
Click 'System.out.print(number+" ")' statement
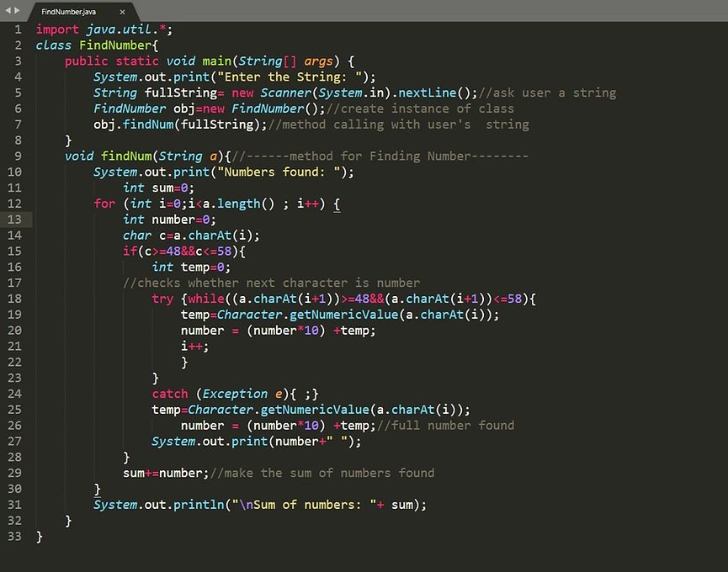257,441
